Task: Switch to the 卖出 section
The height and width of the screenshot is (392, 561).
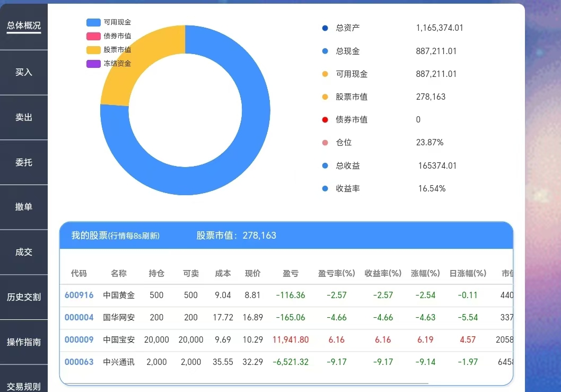Action: [x=23, y=117]
